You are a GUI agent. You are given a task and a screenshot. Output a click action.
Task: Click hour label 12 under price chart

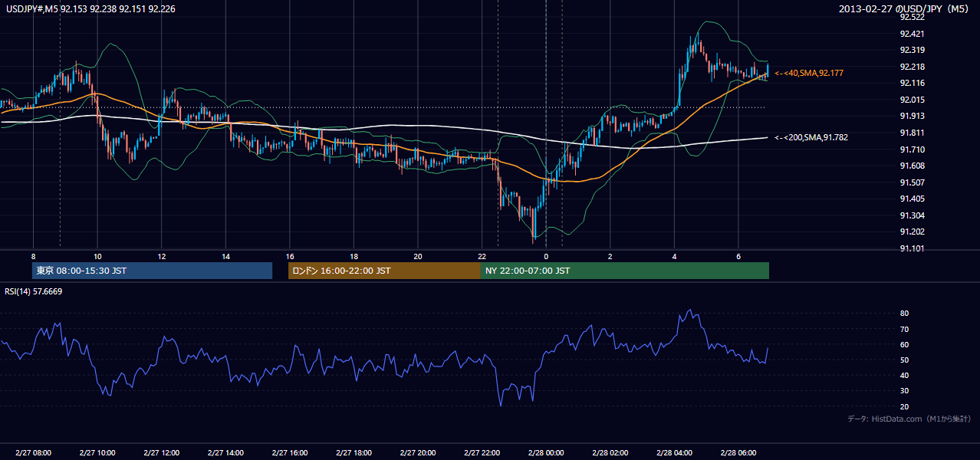(x=161, y=256)
